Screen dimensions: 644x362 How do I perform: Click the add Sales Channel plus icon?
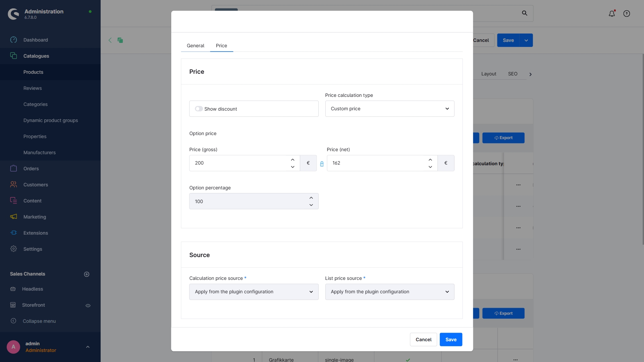87,274
